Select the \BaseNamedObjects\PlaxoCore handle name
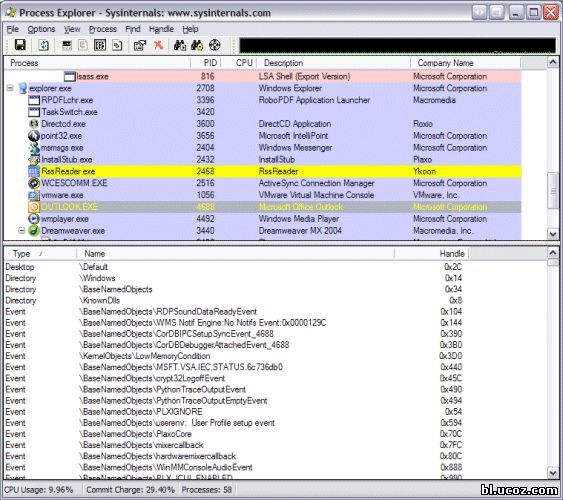Viewport: 563px width, 500px height. 135,434
